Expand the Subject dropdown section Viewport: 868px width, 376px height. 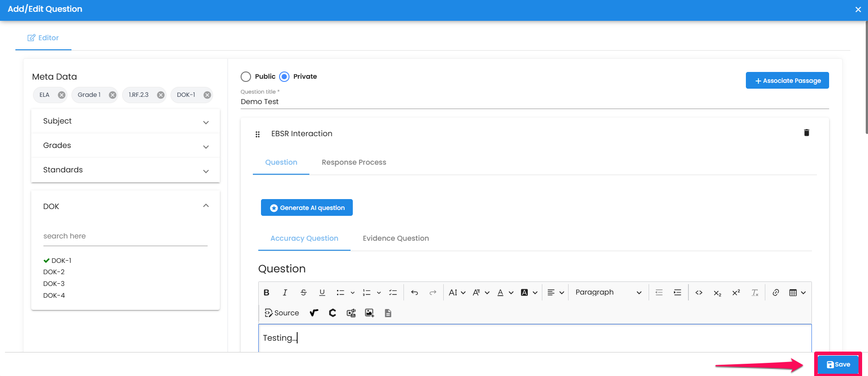125,121
